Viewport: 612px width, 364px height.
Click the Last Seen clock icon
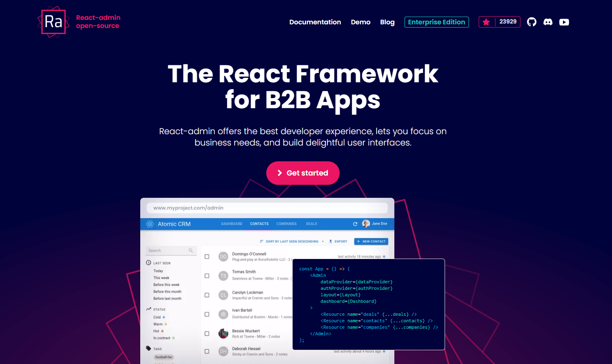[149, 263]
